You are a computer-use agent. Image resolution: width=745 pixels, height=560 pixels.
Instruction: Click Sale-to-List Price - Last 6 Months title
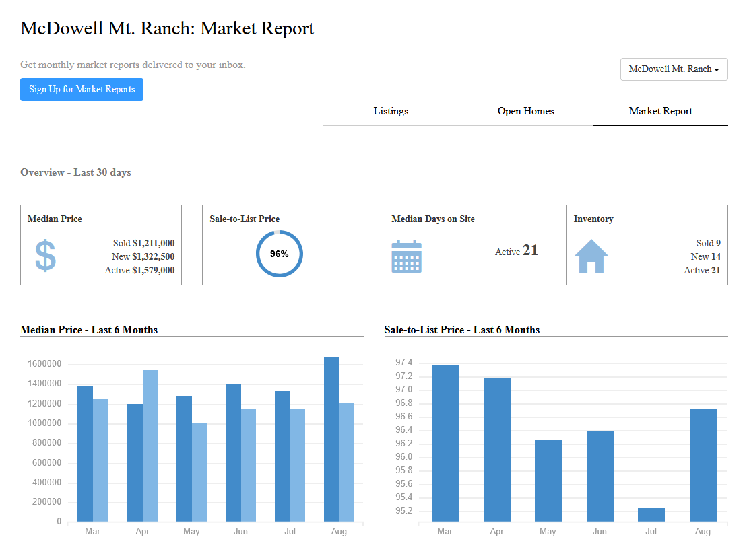pyautogui.click(x=462, y=330)
